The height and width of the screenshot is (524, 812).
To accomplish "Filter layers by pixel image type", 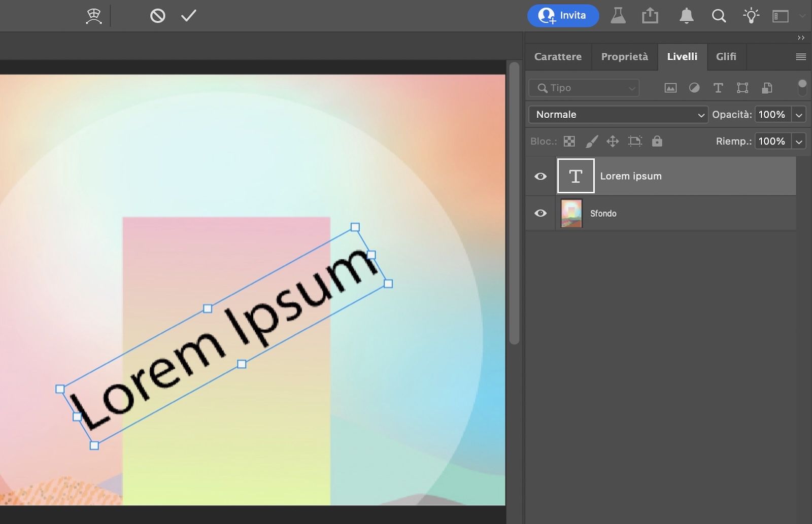I will tap(670, 88).
